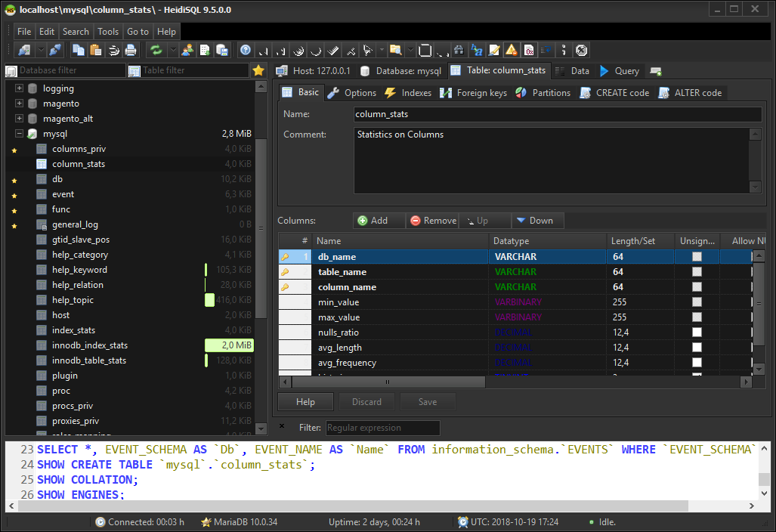
Task: Click the close X icon left of Filter
Action: pos(282,425)
